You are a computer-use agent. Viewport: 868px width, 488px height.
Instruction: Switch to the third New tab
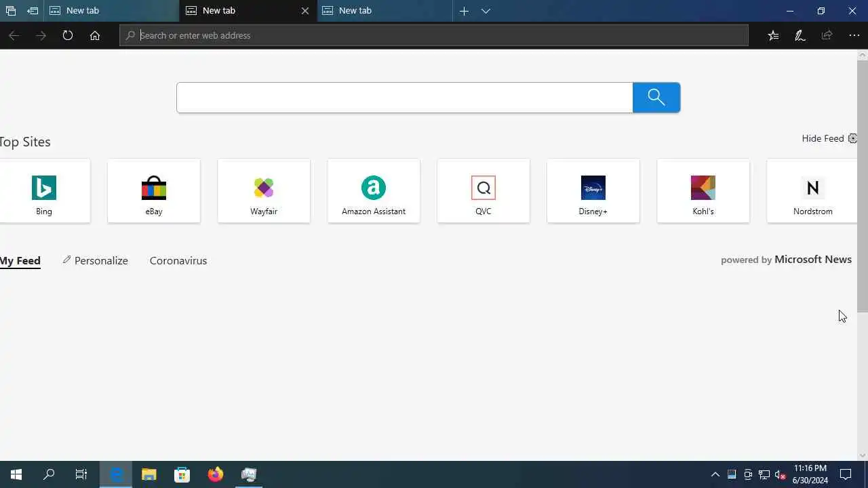click(384, 11)
